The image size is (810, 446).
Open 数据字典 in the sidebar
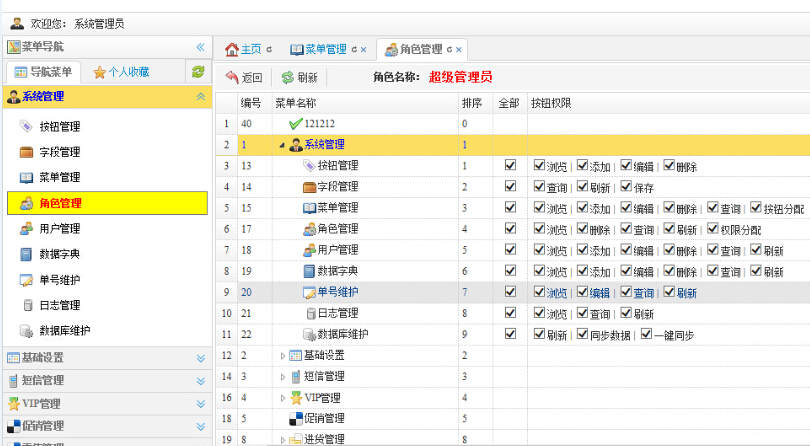click(x=60, y=254)
